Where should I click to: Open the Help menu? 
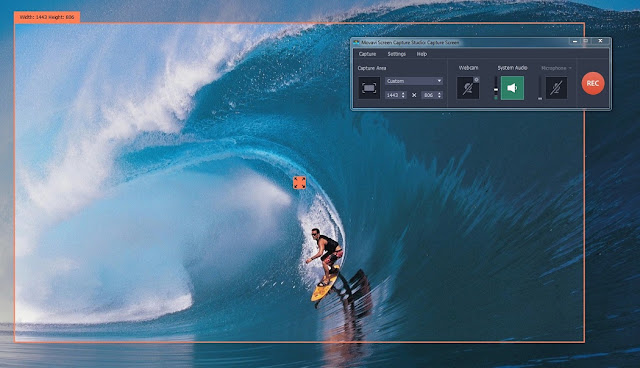click(422, 54)
